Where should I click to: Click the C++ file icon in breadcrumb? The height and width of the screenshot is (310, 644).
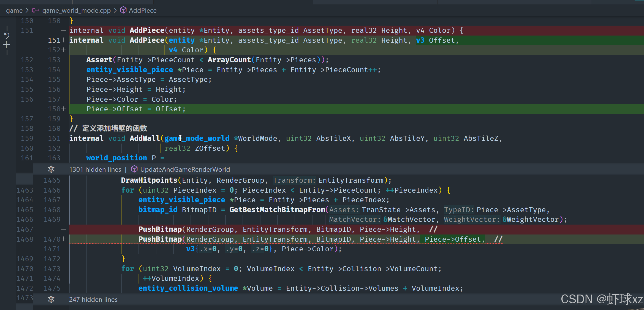coord(35,10)
